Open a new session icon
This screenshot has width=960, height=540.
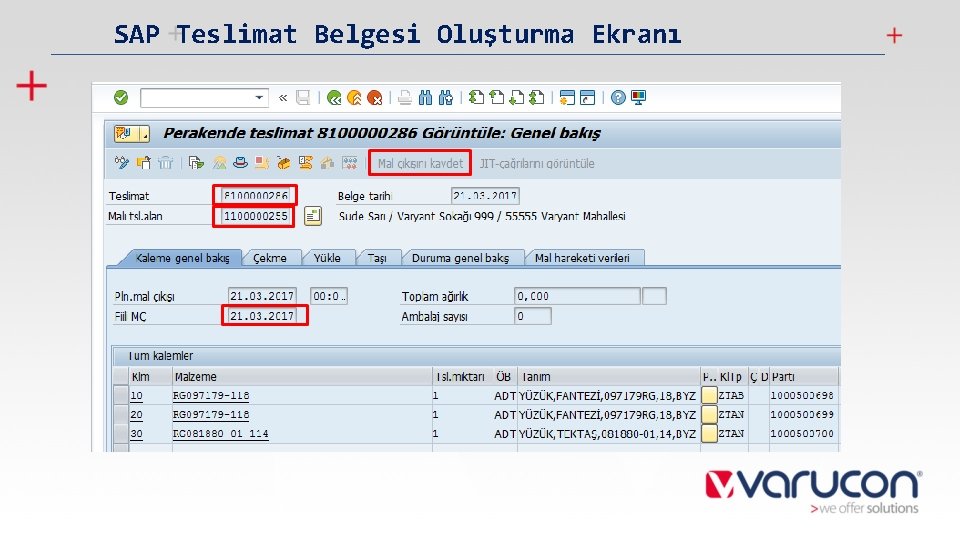tap(568, 97)
